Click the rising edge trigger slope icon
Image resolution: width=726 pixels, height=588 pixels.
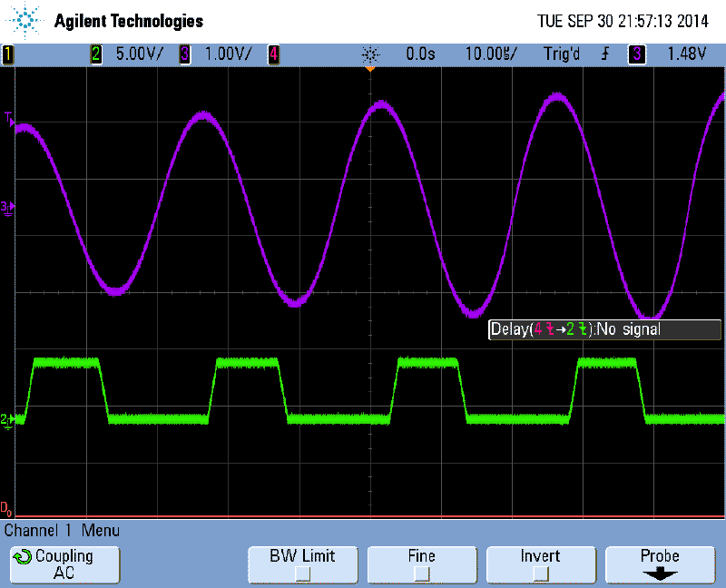pyautogui.click(x=604, y=54)
